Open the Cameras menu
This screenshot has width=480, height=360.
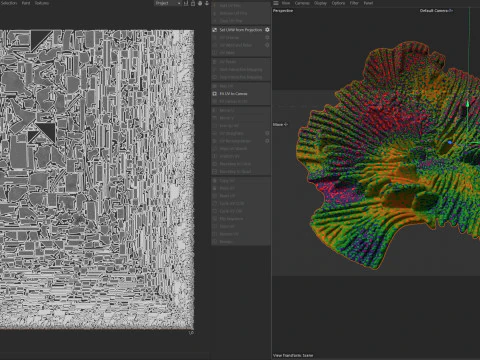302,3
